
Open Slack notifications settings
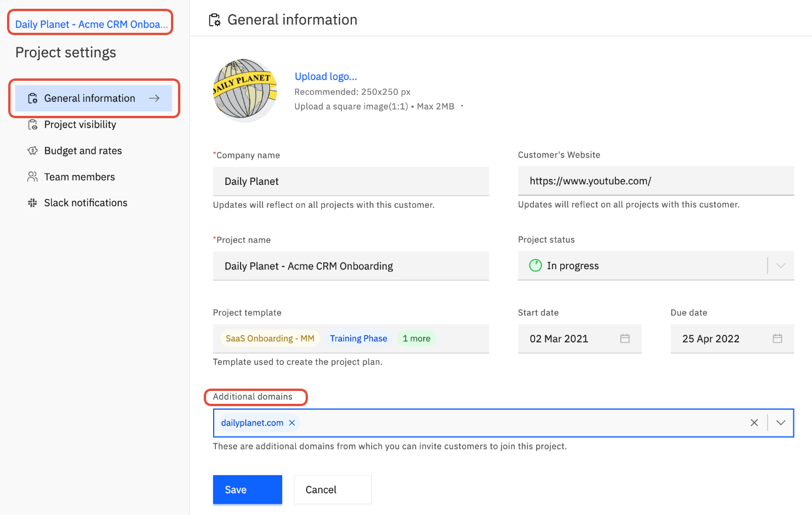point(85,203)
